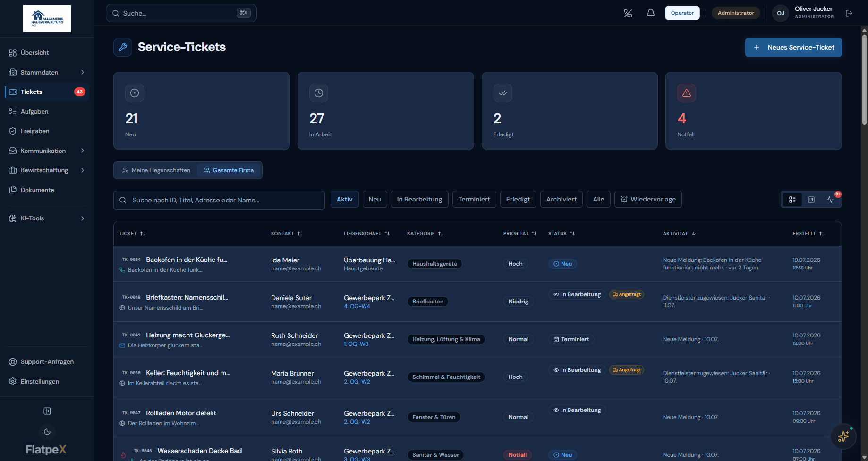Create Neues Service-Ticket
The width and height of the screenshot is (868, 461).
click(x=793, y=47)
